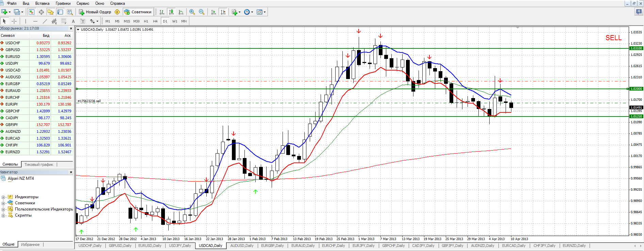Toggle the Navigator window star-folder button
This screenshot has width=644, height=251.
coord(51,12)
